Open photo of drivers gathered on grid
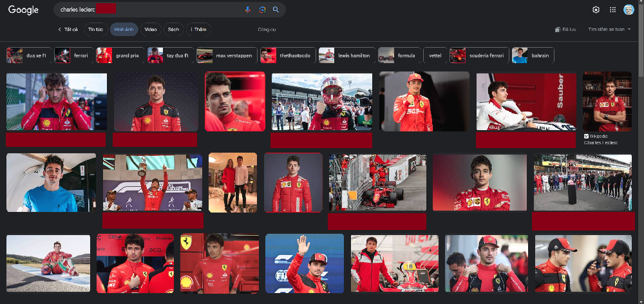Viewport: 644px width, 304px height. (582, 183)
